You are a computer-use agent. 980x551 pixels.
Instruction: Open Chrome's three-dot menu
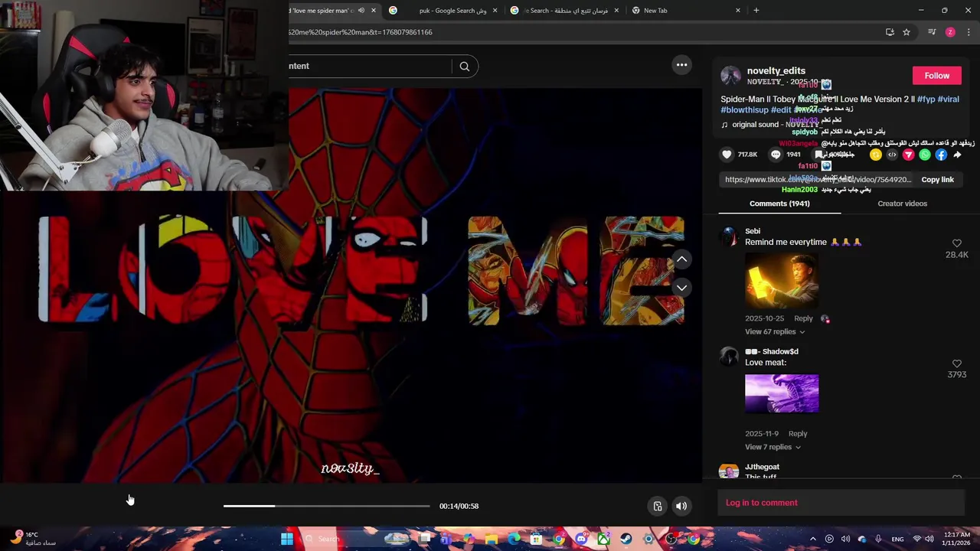[x=969, y=32]
